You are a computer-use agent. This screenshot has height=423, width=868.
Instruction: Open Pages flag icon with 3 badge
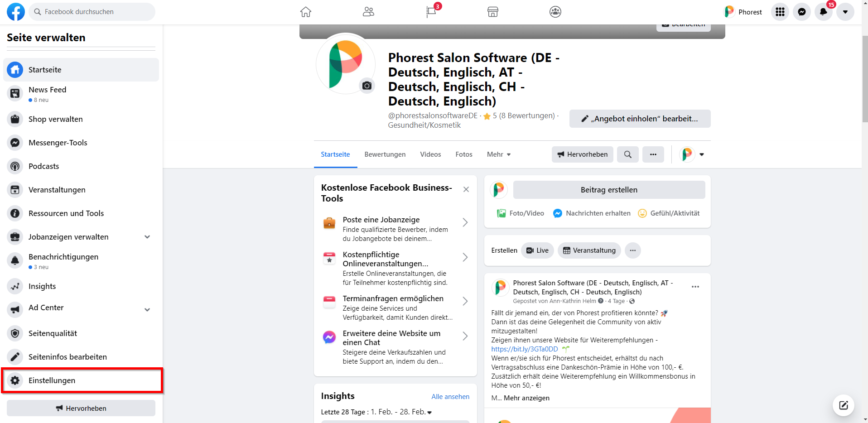tap(431, 12)
